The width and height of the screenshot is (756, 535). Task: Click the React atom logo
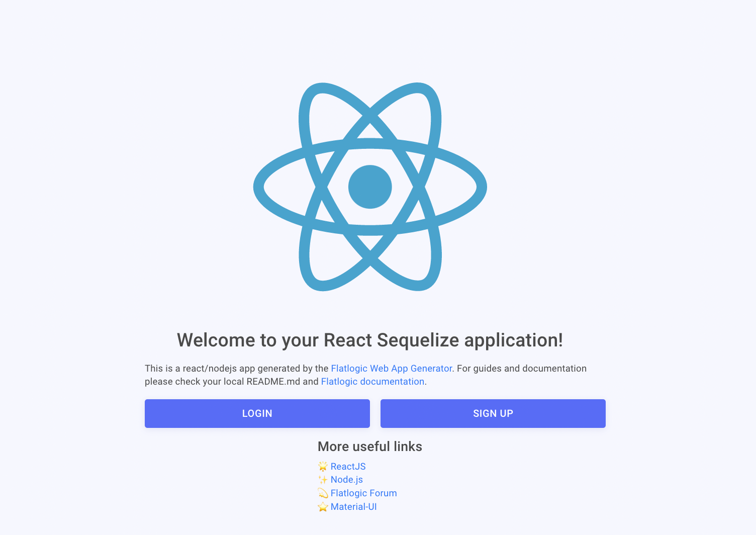pyautogui.click(x=370, y=187)
